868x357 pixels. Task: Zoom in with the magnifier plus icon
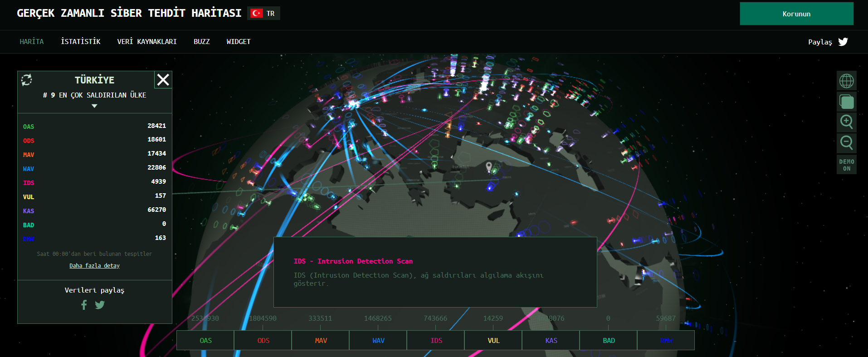coord(847,122)
